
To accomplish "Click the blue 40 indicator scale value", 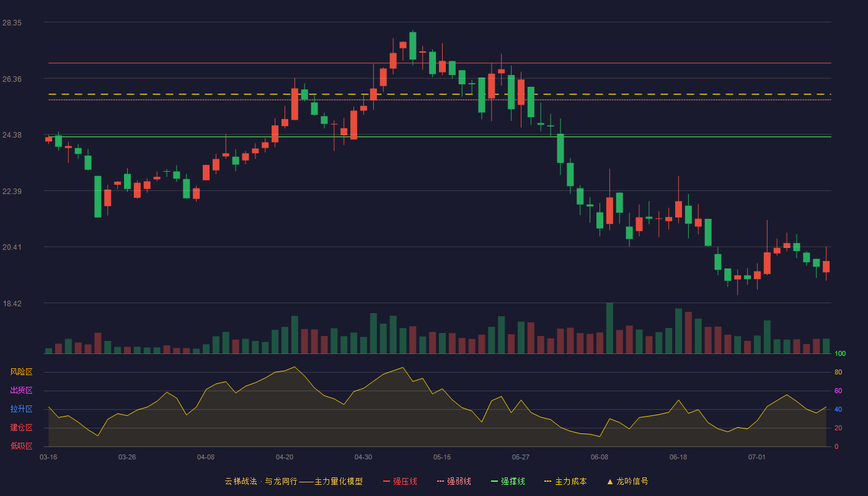I will 838,410.
